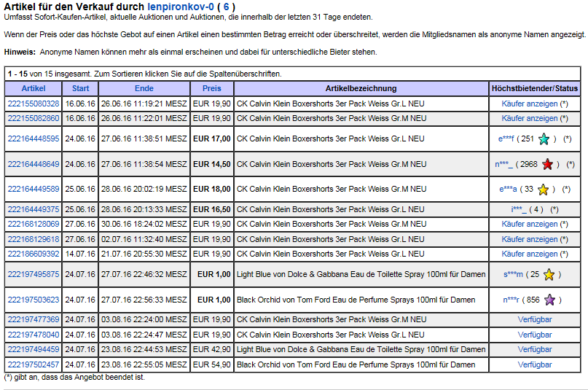Click start date 14.07.16 cell
Screen dimensions: 588x390
[x=80, y=254]
